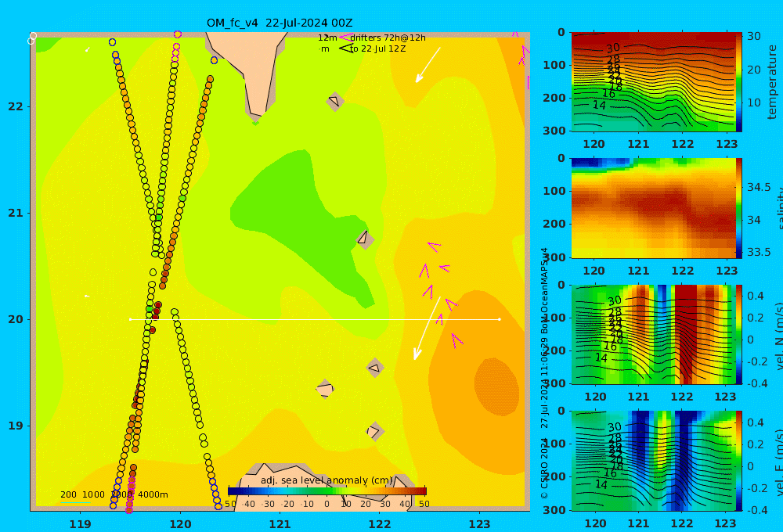783x532 pixels.
Task: Open the eastward velocity section panel
Action: coord(653,461)
